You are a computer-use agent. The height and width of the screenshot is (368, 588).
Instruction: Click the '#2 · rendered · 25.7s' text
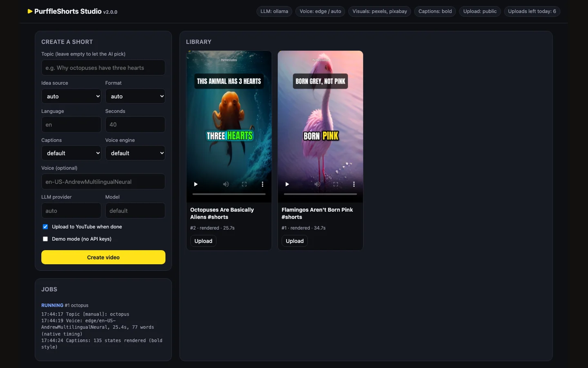[x=212, y=228]
